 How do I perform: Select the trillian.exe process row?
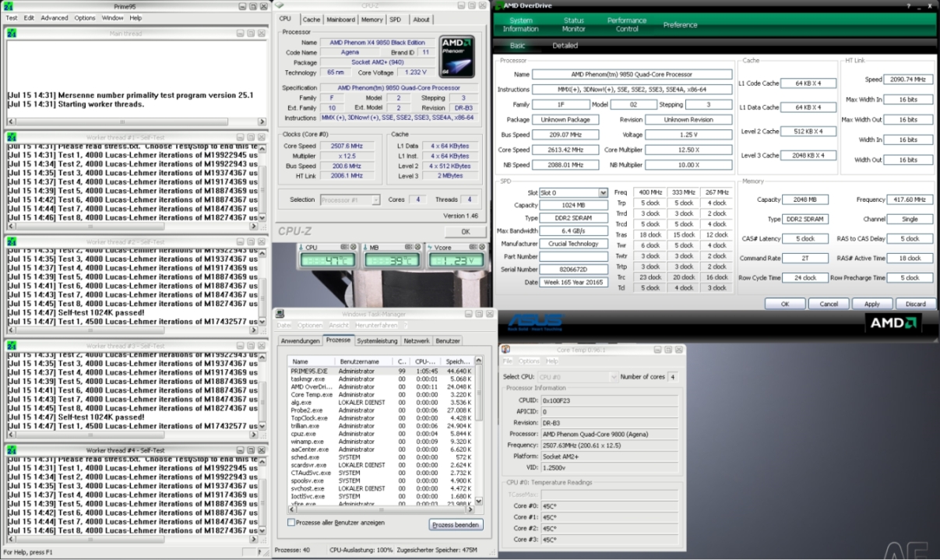[x=382, y=426]
